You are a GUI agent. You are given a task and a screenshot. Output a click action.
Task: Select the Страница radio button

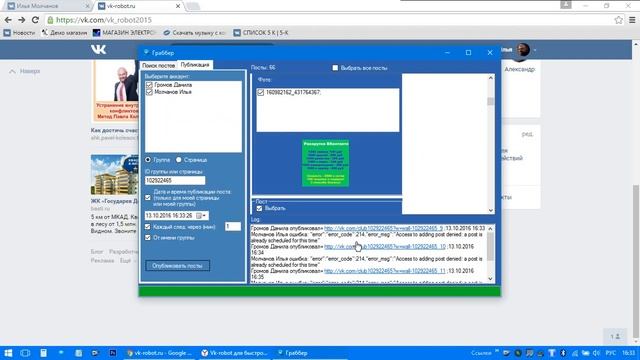[x=178, y=160]
